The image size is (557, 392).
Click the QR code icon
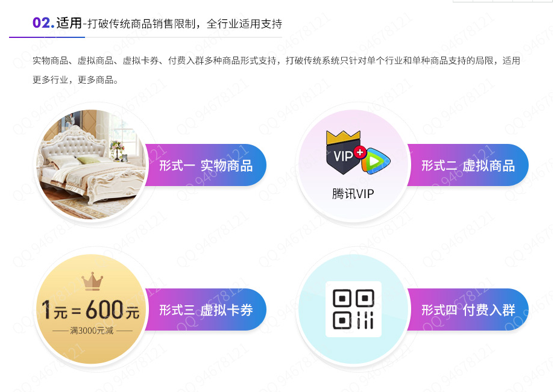coord(353,309)
